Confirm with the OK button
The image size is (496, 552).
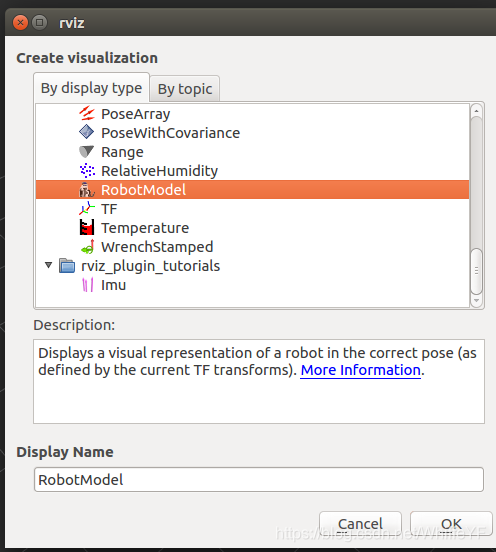click(x=451, y=524)
